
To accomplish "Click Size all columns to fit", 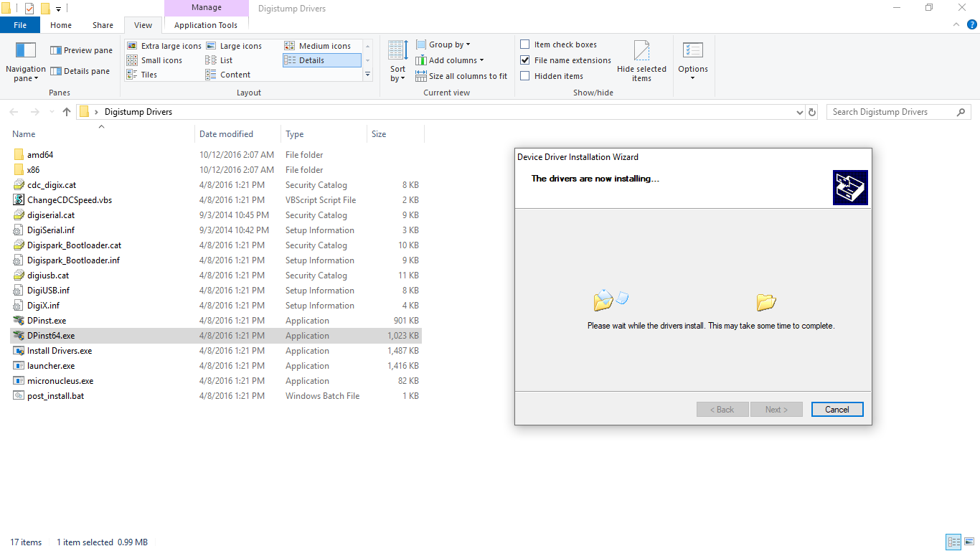I will 461,76.
